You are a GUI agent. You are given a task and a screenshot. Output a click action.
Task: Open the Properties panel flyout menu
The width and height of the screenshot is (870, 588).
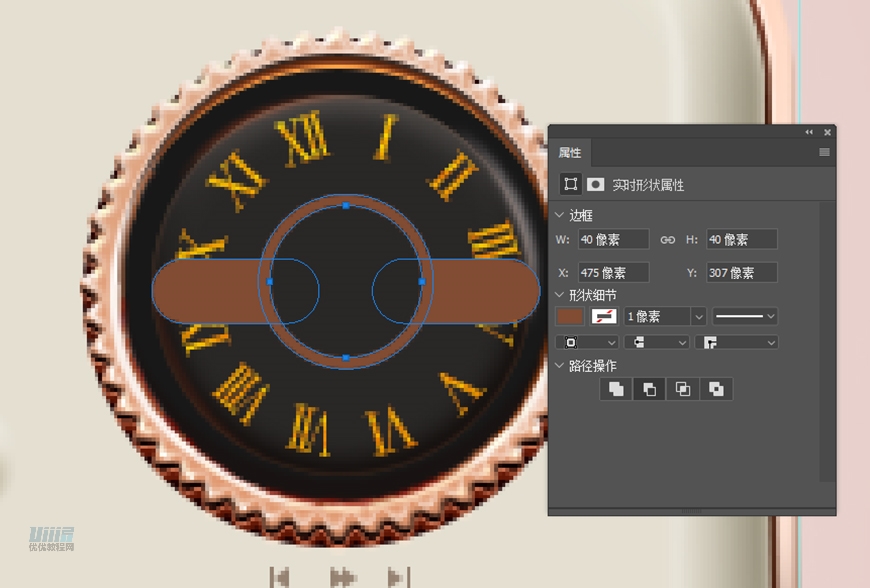pos(824,153)
